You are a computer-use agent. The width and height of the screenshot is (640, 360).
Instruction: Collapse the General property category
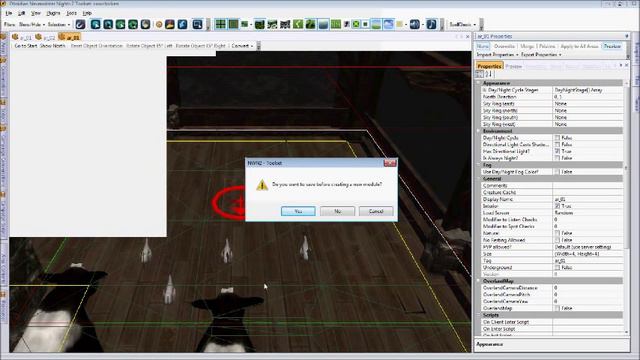478,179
